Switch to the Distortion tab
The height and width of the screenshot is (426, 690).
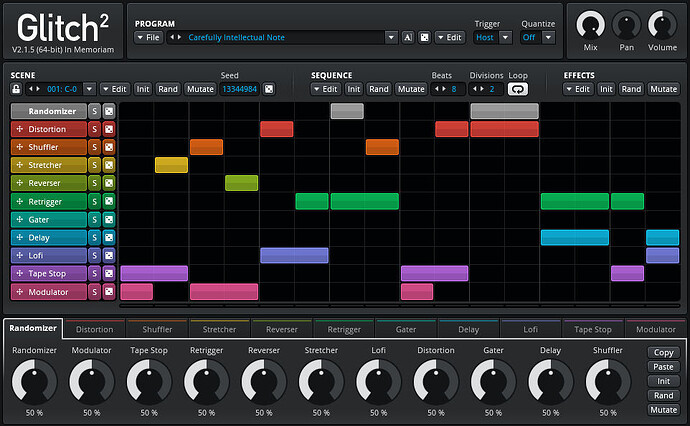(94, 329)
